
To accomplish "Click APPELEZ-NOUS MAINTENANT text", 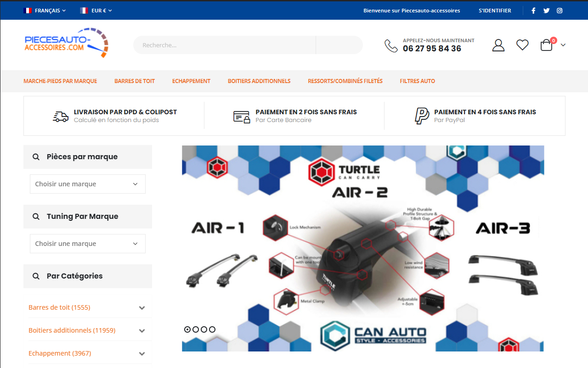I will pos(439,40).
